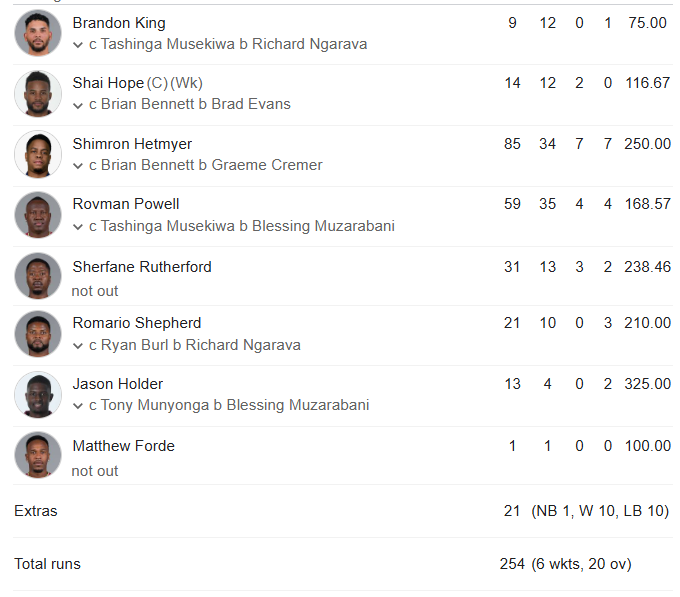Expand Brandon King's dismissal details chevron

78,45
